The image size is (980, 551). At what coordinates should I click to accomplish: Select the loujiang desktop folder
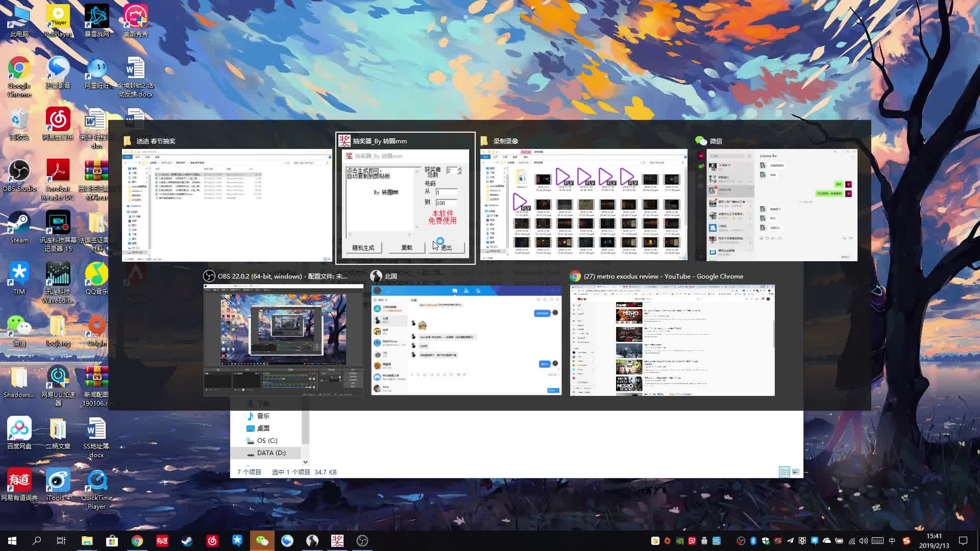(58, 331)
